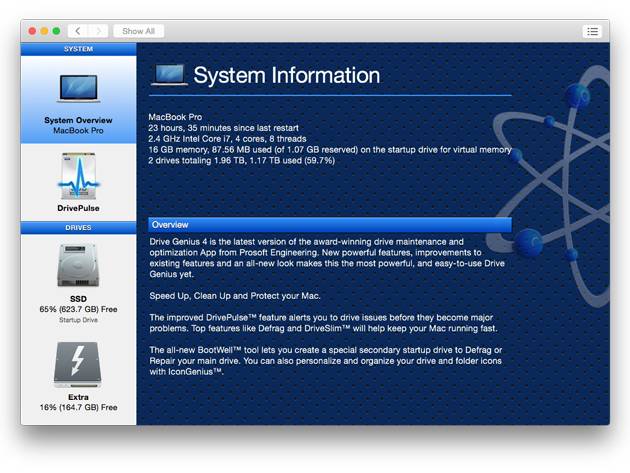Click the "2 drives totaling 1.96 TB" line
Image resolution: width=630 pixels, height=473 pixels.
pyautogui.click(x=241, y=160)
